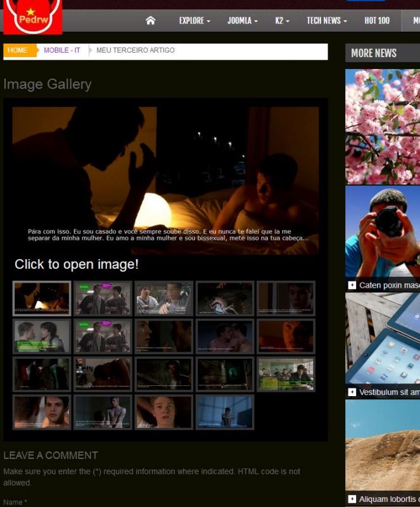
Task: Open the Vestibulum sit news headline
Action: pyautogui.click(x=390, y=392)
